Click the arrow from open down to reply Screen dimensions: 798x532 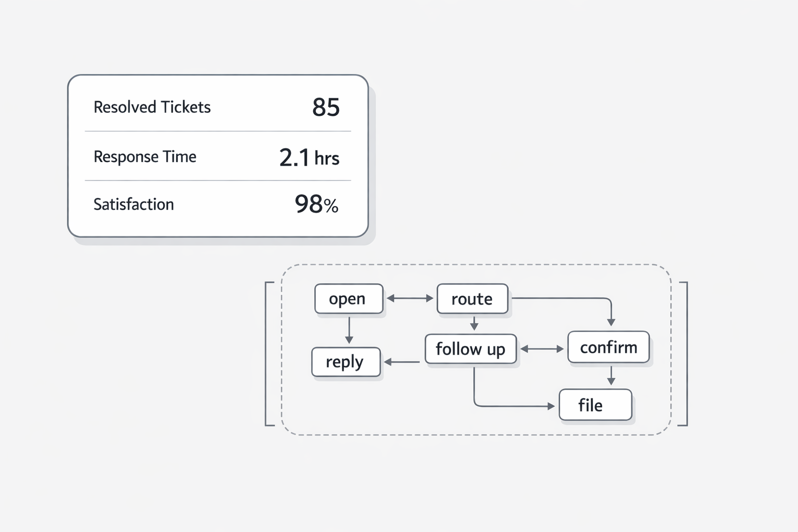(349, 330)
